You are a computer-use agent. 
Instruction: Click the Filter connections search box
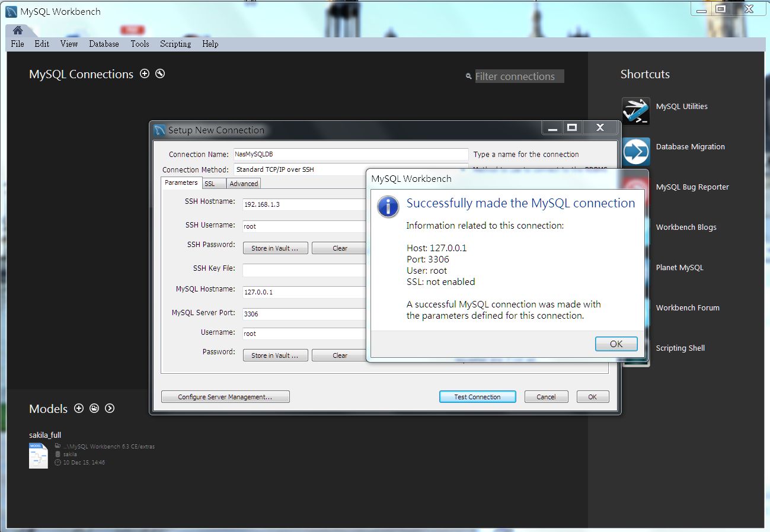pyautogui.click(x=519, y=76)
